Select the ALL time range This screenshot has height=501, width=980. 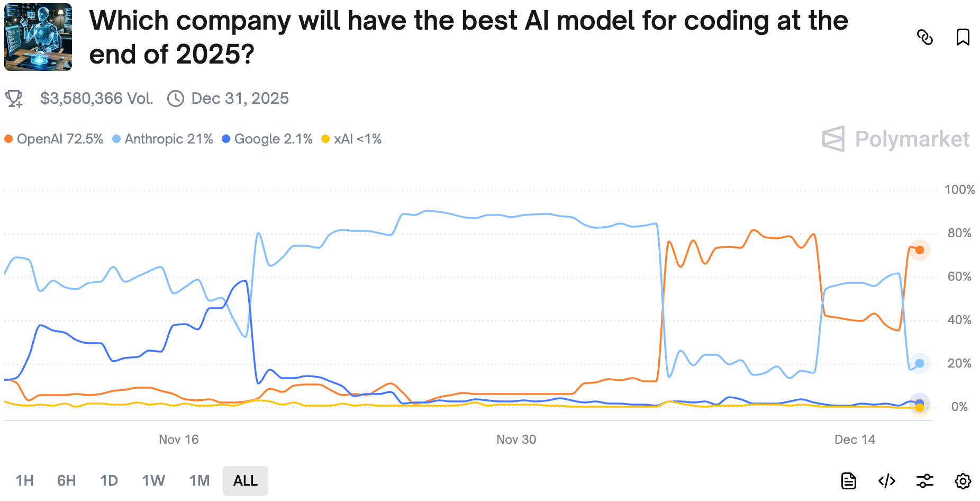point(246,481)
